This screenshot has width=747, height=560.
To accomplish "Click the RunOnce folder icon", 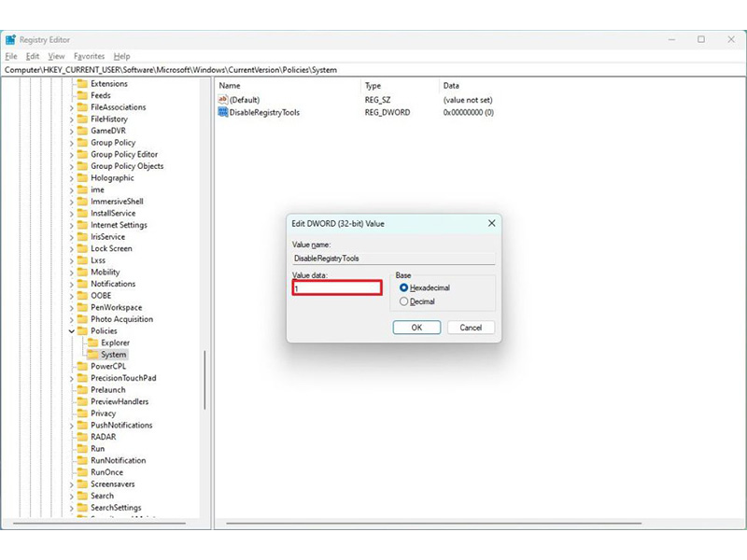I will click(x=82, y=472).
